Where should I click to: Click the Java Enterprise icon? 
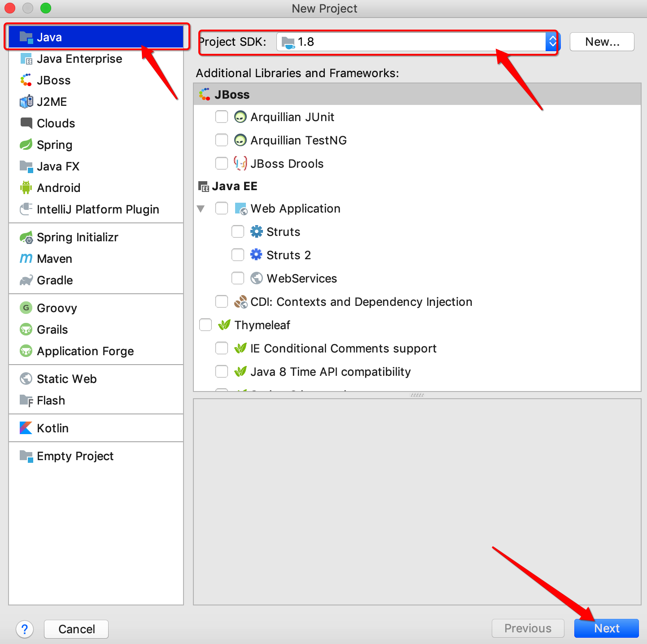point(26,59)
